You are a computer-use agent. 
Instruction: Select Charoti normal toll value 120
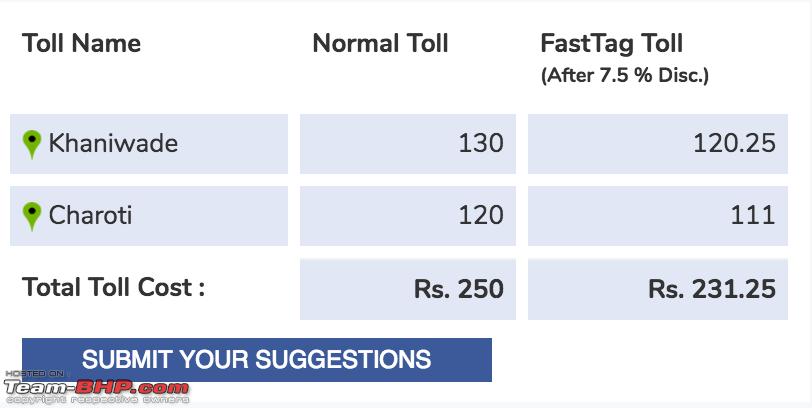481,215
